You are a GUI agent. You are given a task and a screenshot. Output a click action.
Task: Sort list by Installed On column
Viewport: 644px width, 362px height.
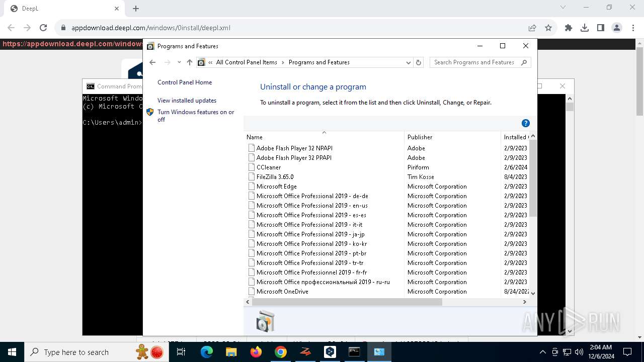coord(515,137)
